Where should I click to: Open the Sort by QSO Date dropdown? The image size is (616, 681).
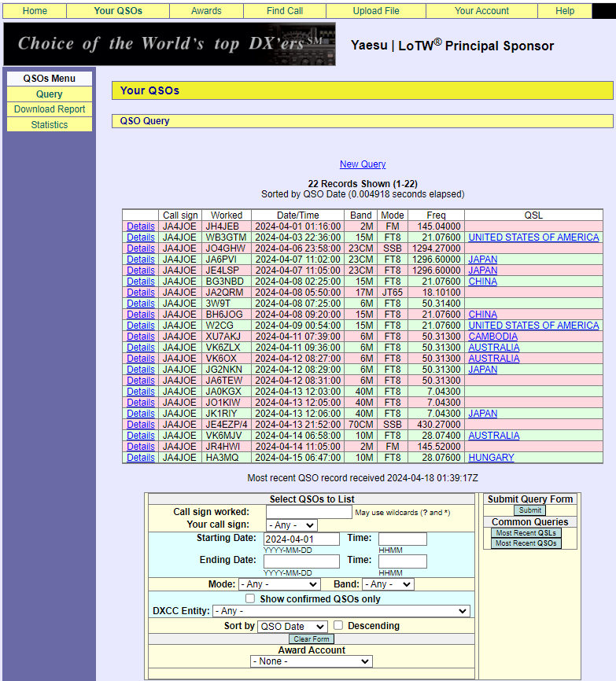pos(293,626)
